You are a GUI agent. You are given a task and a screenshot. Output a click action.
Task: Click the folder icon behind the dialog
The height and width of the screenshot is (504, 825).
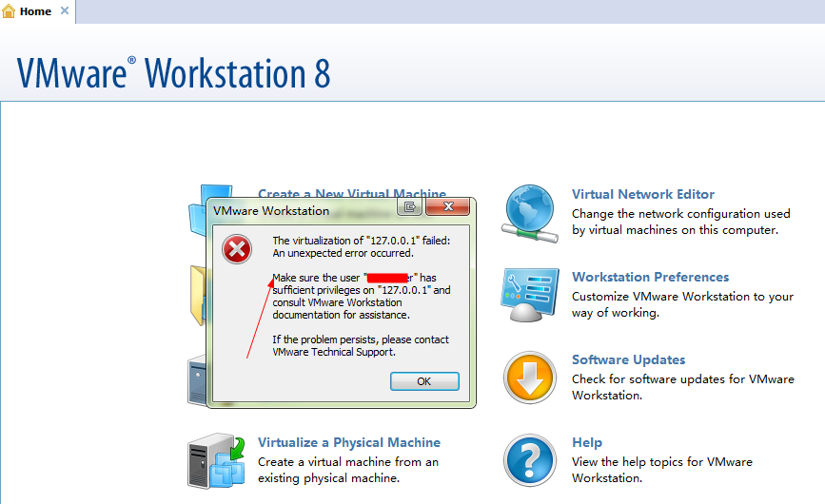pos(198,296)
